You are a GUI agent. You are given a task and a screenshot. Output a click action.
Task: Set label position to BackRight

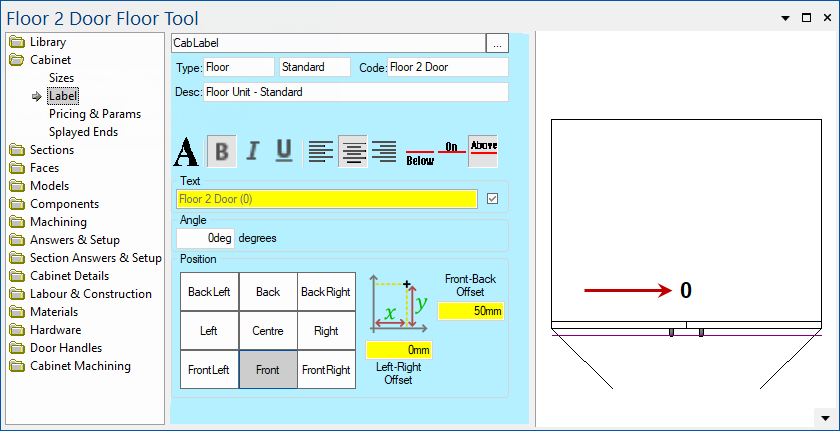[x=326, y=292]
